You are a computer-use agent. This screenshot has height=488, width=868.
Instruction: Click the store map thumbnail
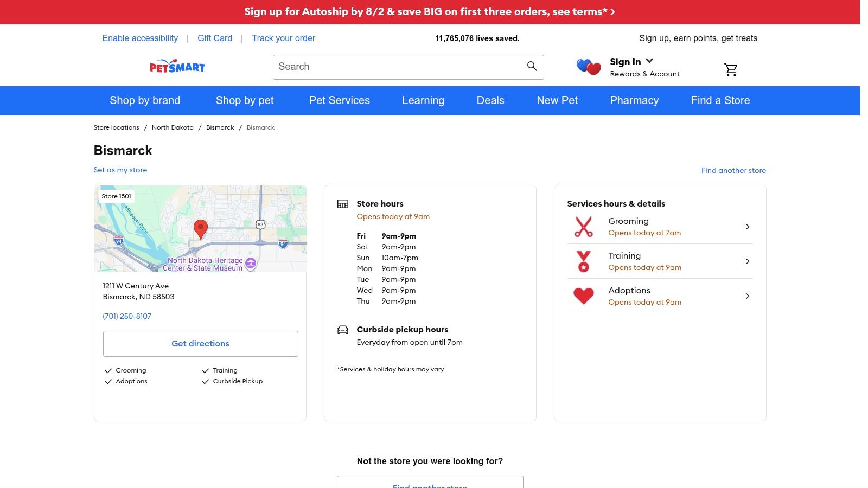click(x=200, y=228)
